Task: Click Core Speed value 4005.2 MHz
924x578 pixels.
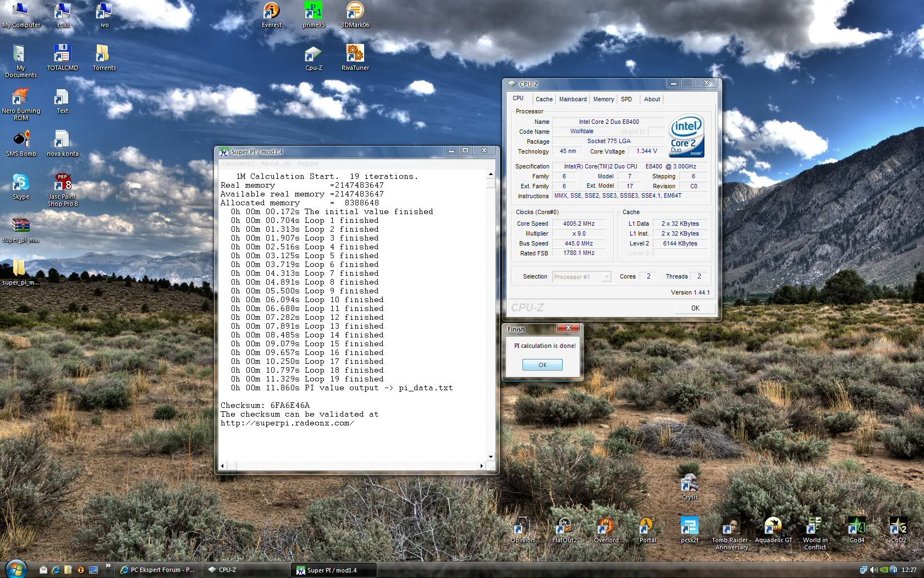Action: pos(579,223)
